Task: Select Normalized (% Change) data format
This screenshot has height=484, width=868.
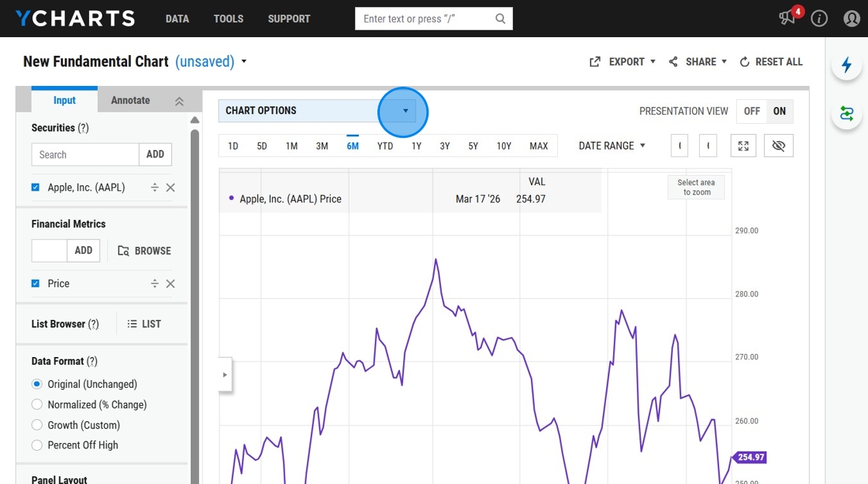Action: click(x=37, y=404)
